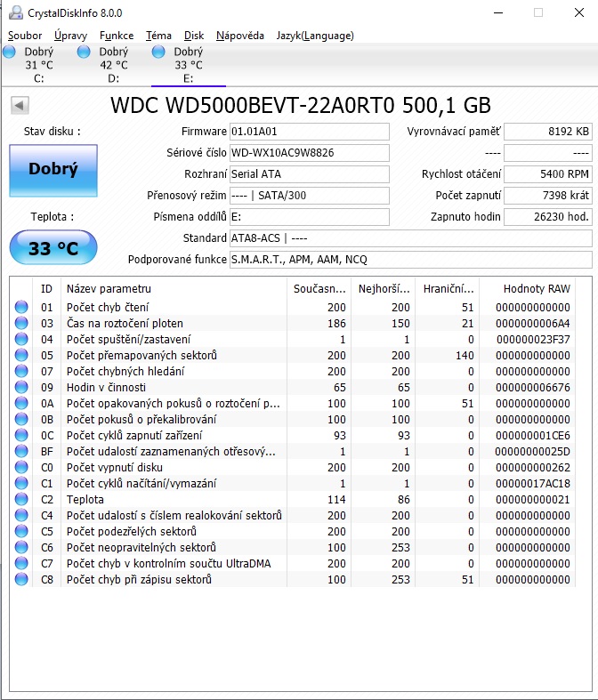
Task: Click the Podporované funkce field
Action: tap(411, 260)
